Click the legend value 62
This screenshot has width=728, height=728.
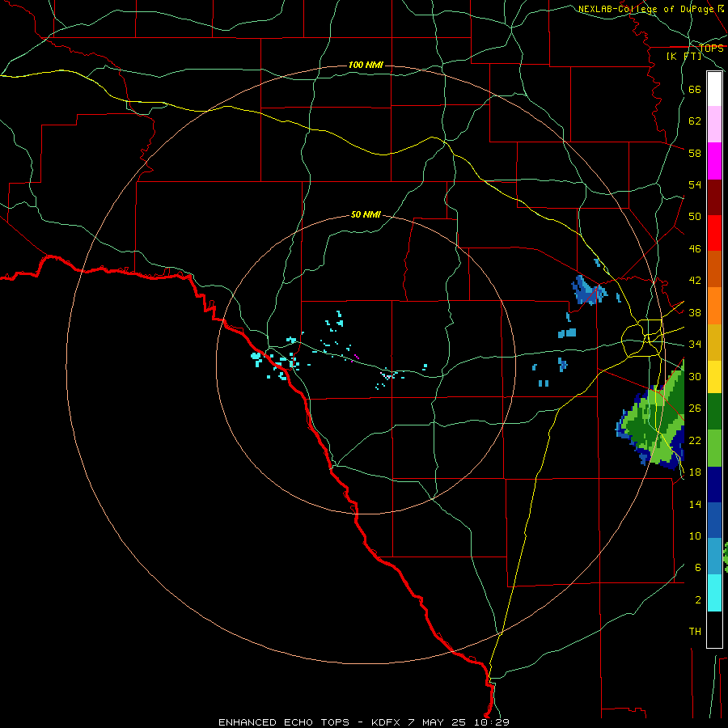click(x=695, y=121)
